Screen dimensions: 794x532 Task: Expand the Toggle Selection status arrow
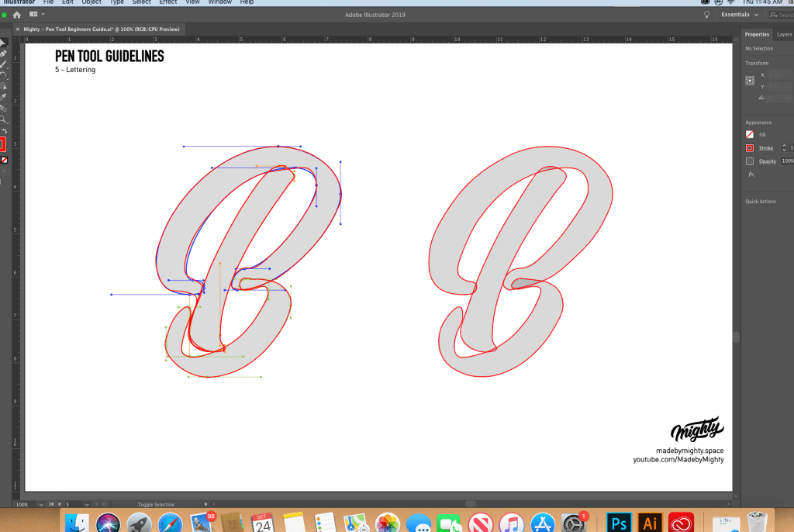pyautogui.click(x=205, y=504)
